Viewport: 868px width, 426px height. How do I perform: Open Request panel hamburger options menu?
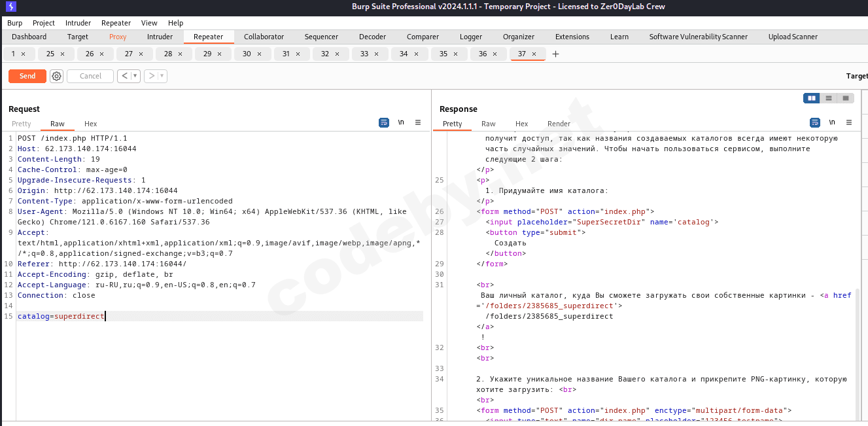point(418,122)
